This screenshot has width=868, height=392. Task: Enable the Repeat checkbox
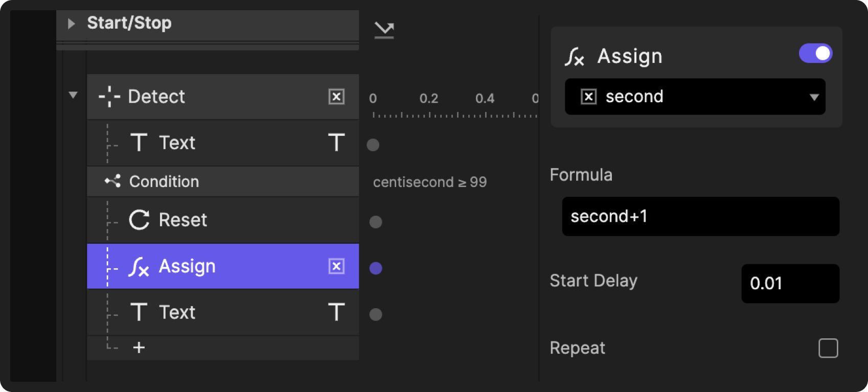(x=828, y=348)
